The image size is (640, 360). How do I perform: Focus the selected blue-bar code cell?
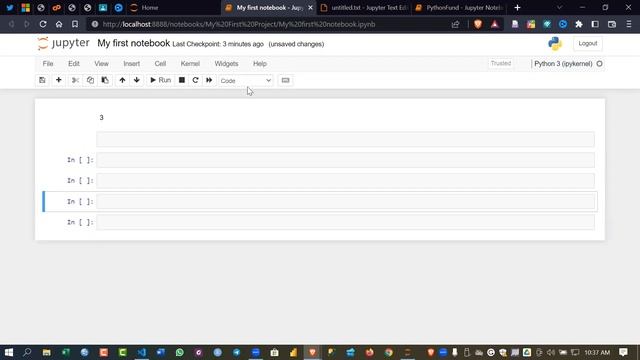coord(345,202)
